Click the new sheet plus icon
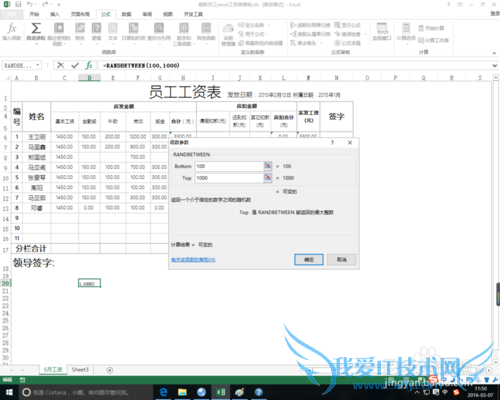 tap(109, 370)
